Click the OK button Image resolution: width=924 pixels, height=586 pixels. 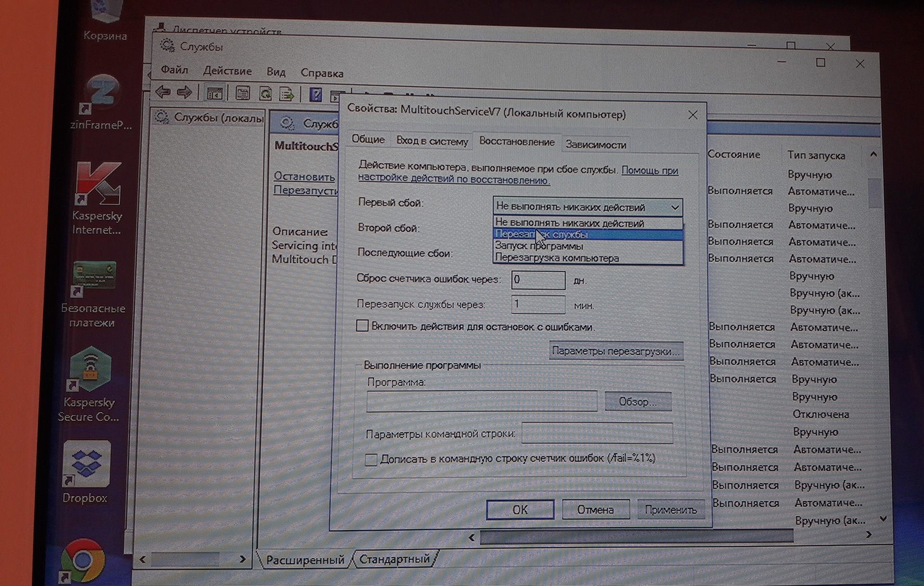point(520,510)
